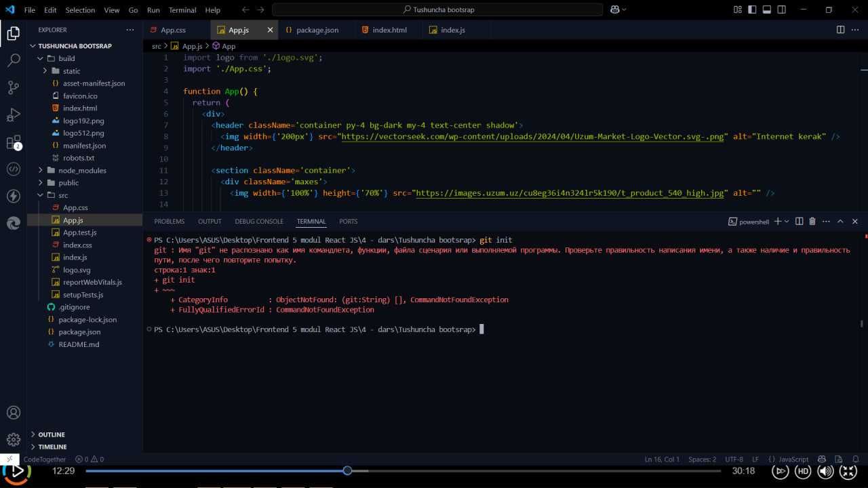Click the UTF-8 encoding status item

(734, 460)
